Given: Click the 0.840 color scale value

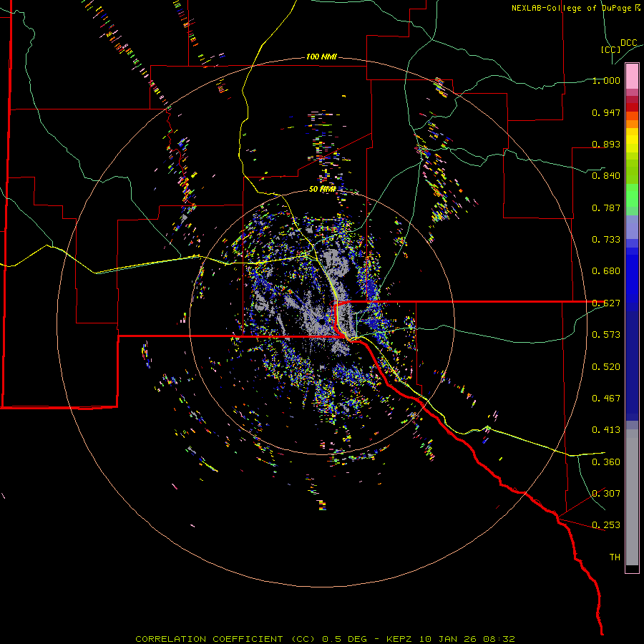Looking at the screenshot, I should (x=606, y=176).
